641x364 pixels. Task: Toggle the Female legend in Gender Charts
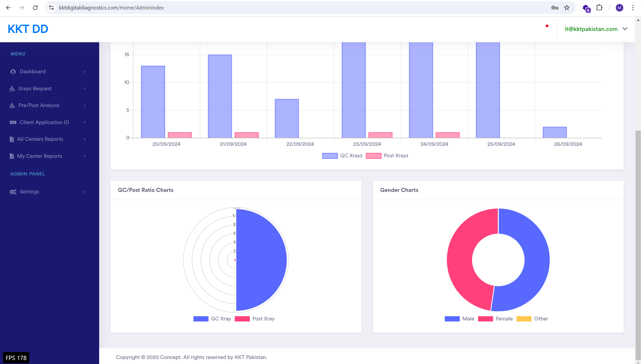pos(495,319)
